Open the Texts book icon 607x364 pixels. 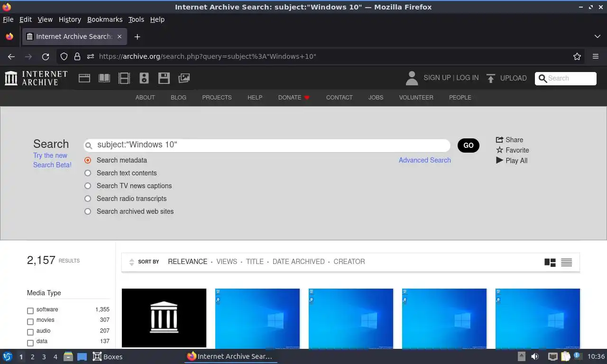pyautogui.click(x=104, y=78)
